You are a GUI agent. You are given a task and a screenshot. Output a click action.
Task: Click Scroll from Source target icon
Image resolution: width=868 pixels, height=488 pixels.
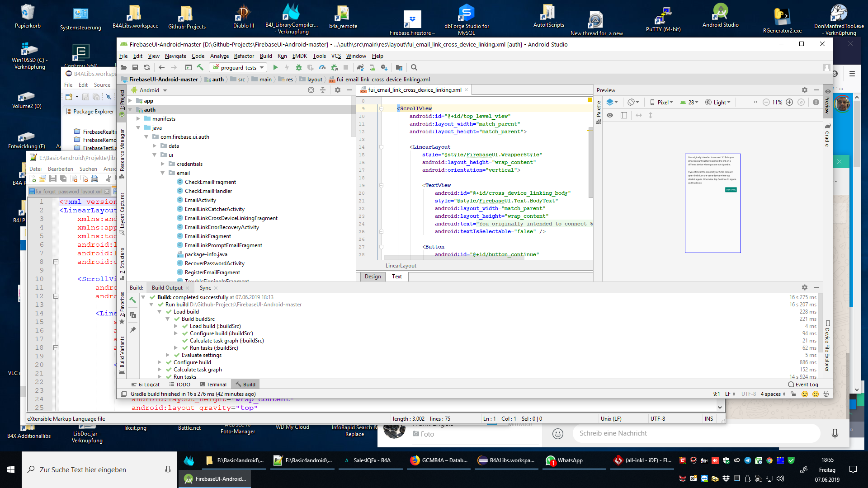tap(311, 90)
